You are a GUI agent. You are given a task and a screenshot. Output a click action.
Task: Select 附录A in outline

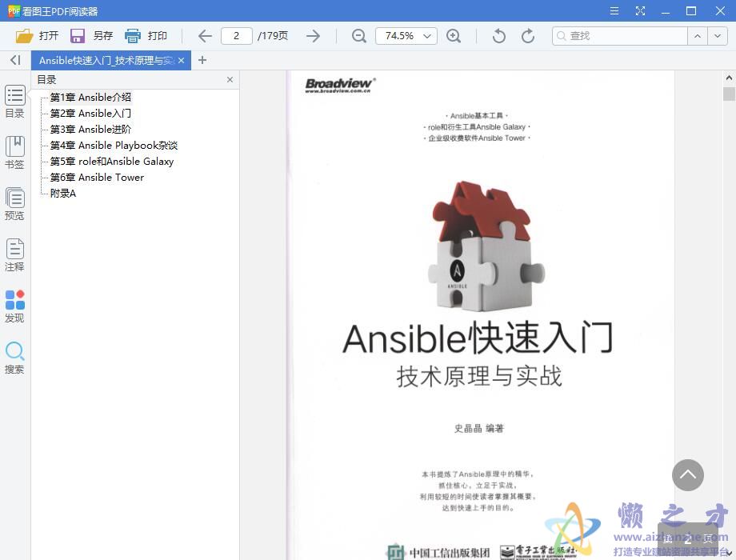coord(63,193)
